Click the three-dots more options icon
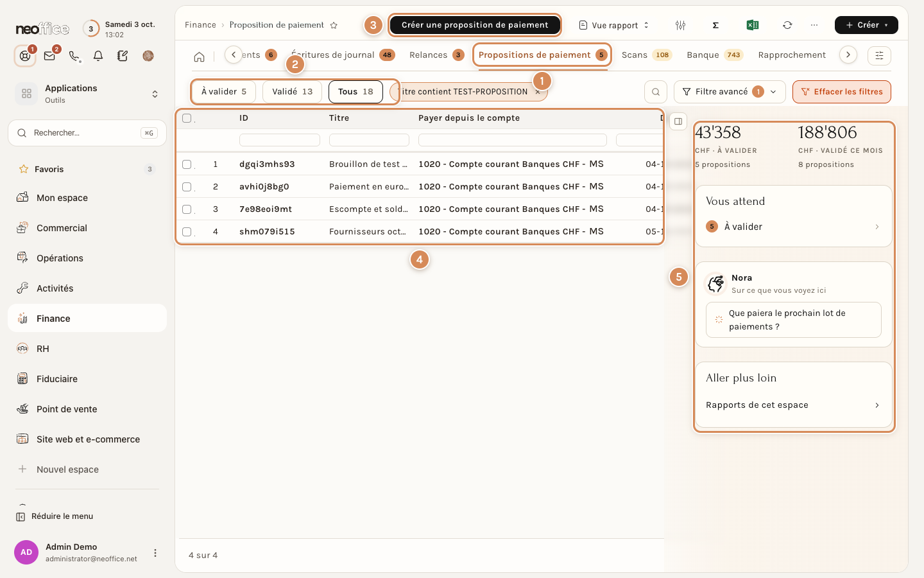Viewport: 924px width, 578px height. pos(814,25)
